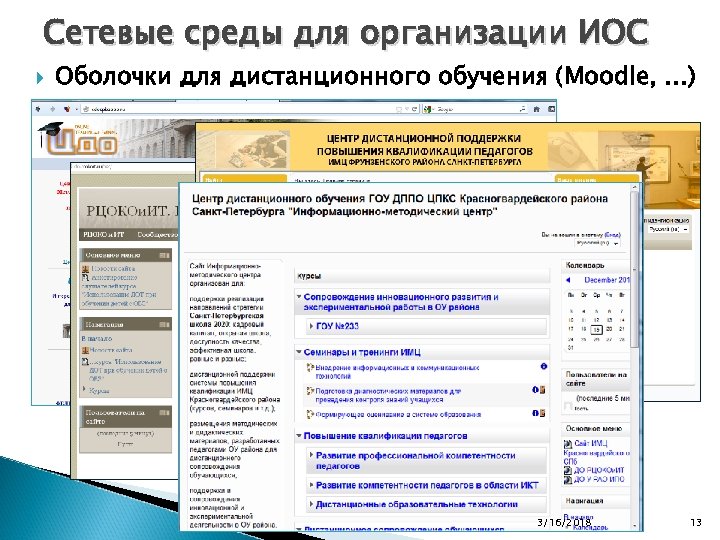
Task: Select day 20 in the calendar
Action: coord(609,329)
